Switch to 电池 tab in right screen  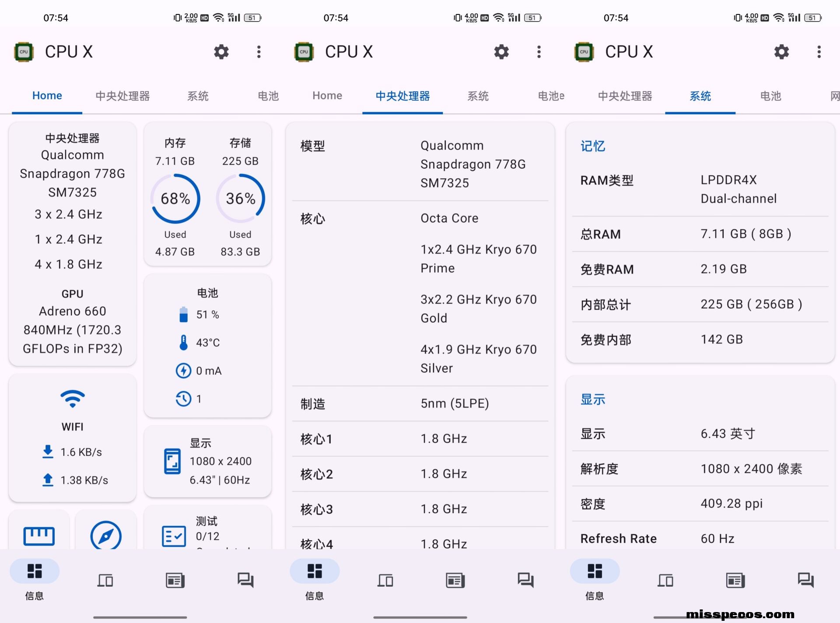click(770, 96)
